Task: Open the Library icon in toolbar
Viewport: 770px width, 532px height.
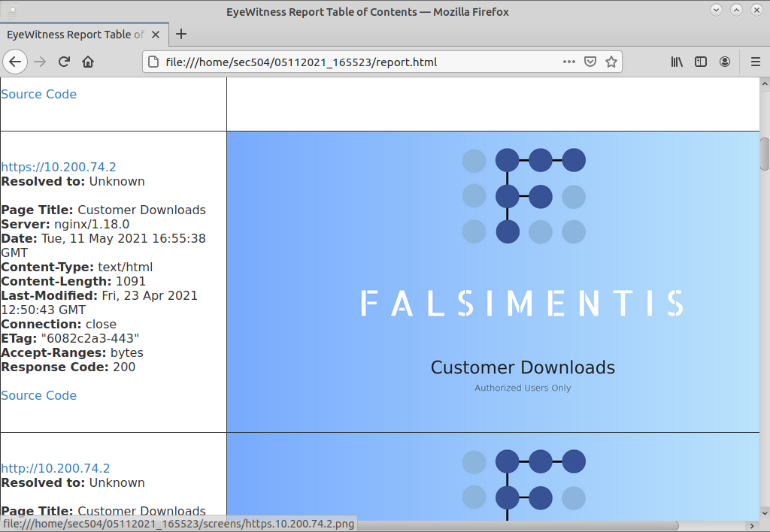Action: 677,62
